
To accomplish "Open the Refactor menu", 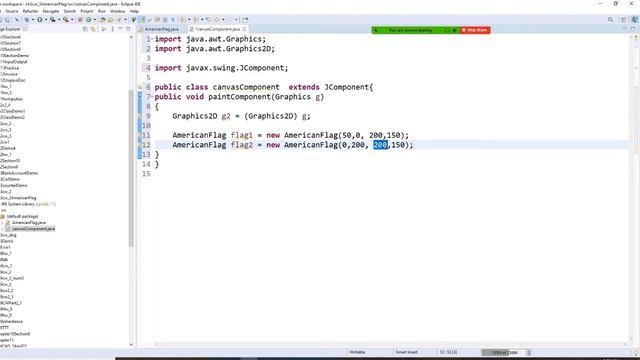I will [x=30, y=11].
